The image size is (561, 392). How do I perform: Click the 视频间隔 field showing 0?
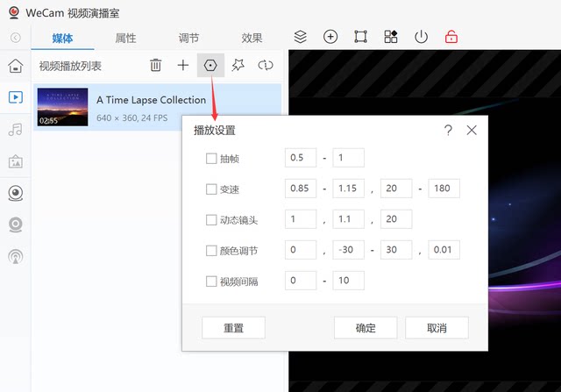coord(301,281)
